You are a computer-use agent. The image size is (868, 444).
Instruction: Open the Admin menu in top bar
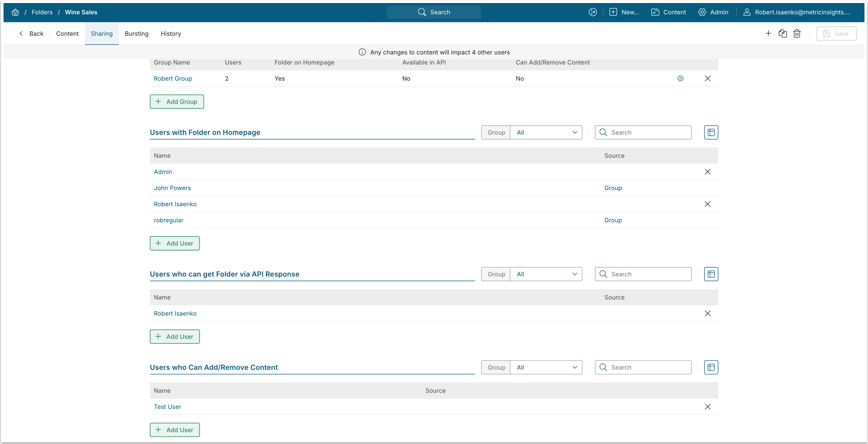[713, 12]
